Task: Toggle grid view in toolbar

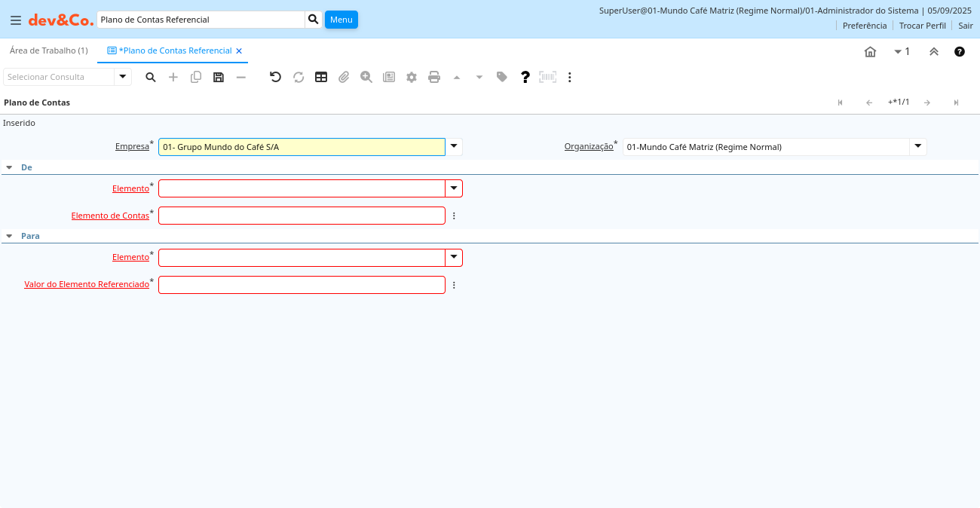Action: [321, 77]
